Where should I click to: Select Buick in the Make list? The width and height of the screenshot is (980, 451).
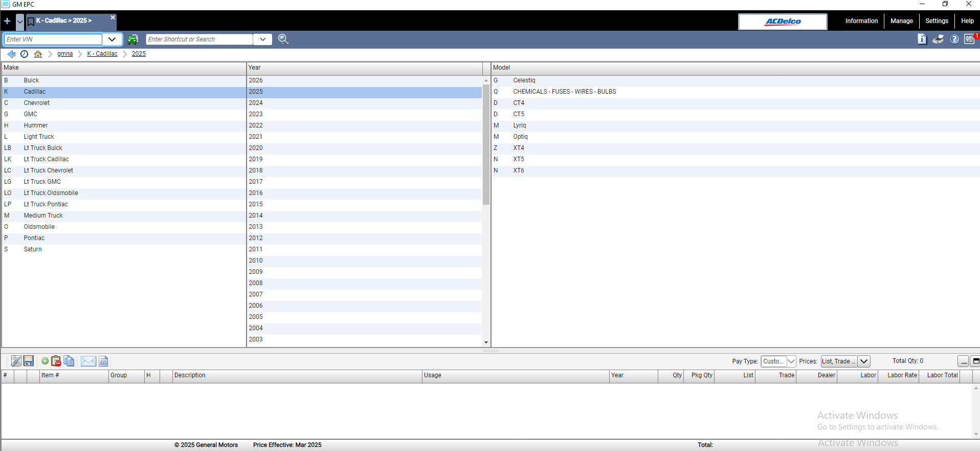[124, 80]
